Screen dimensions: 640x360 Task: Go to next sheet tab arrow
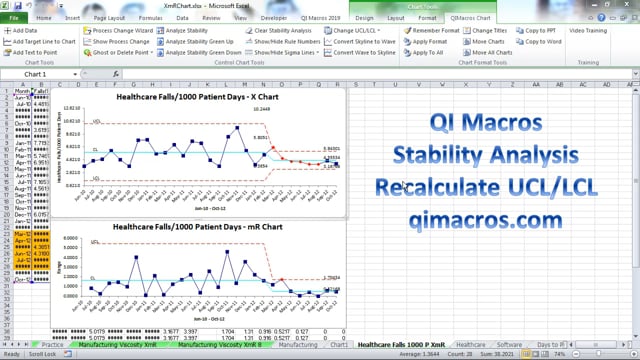click(x=19, y=345)
